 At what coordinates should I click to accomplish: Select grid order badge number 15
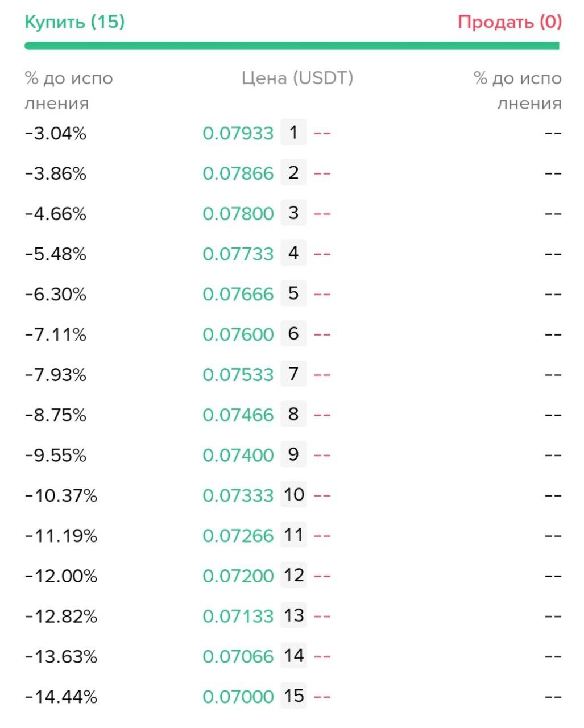pos(293,696)
